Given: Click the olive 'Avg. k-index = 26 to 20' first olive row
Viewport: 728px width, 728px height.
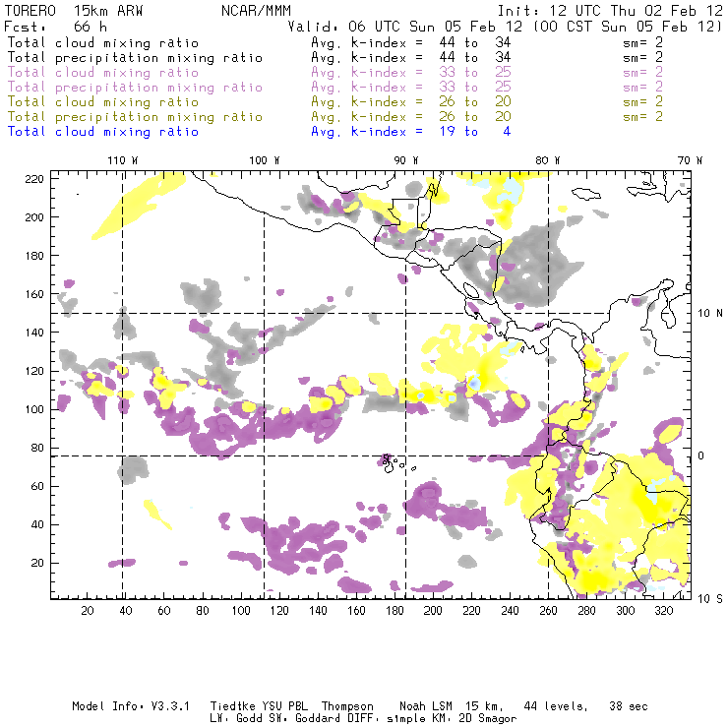Looking at the screenshot, I should point(411,102).
